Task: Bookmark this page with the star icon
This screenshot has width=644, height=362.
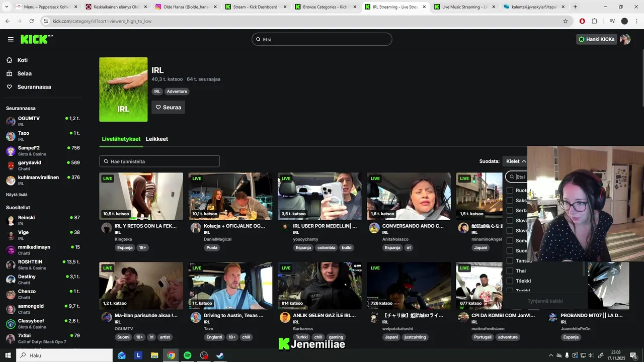Action: [566, 21]
